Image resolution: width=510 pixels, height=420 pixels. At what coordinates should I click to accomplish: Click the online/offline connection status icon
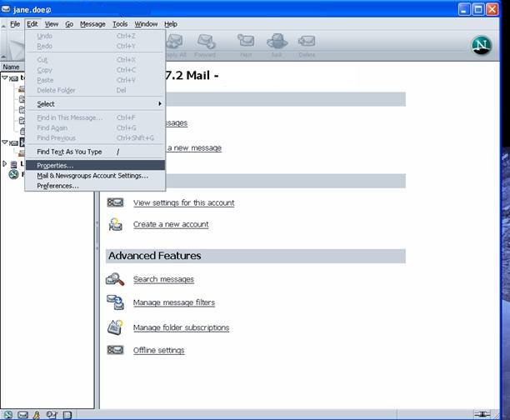pos(482,414)
